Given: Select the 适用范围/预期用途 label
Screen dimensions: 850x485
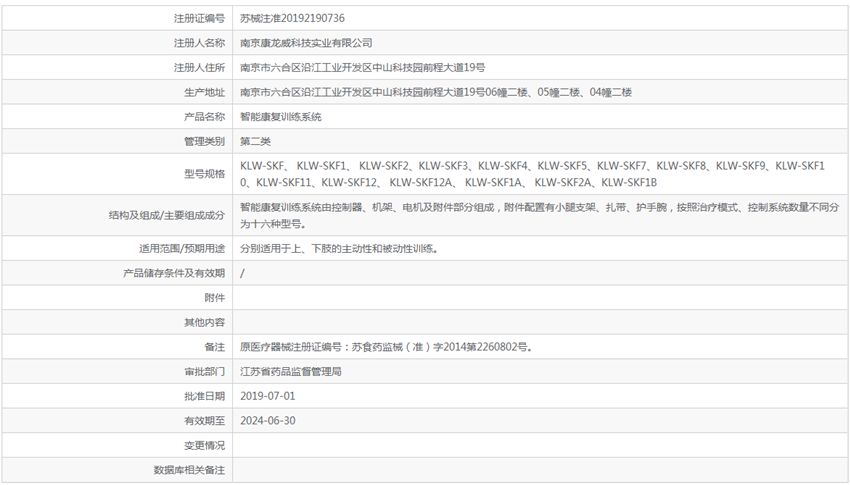Looking at the screenshot, I should coord(182,249).
